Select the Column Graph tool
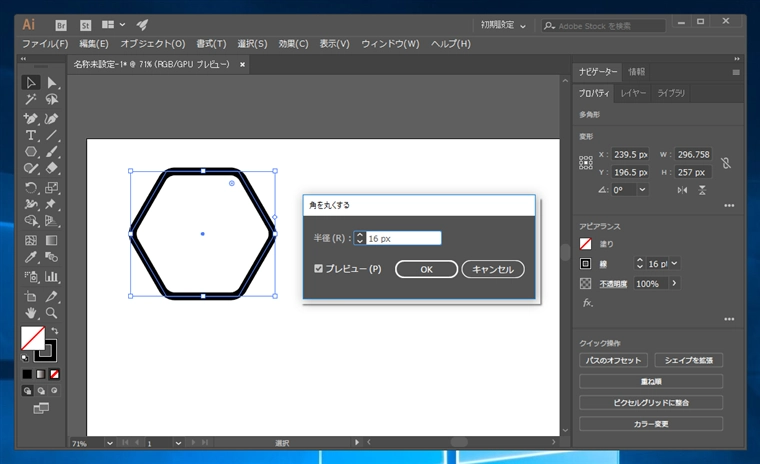760x464 pixels. tap(51, 277)
